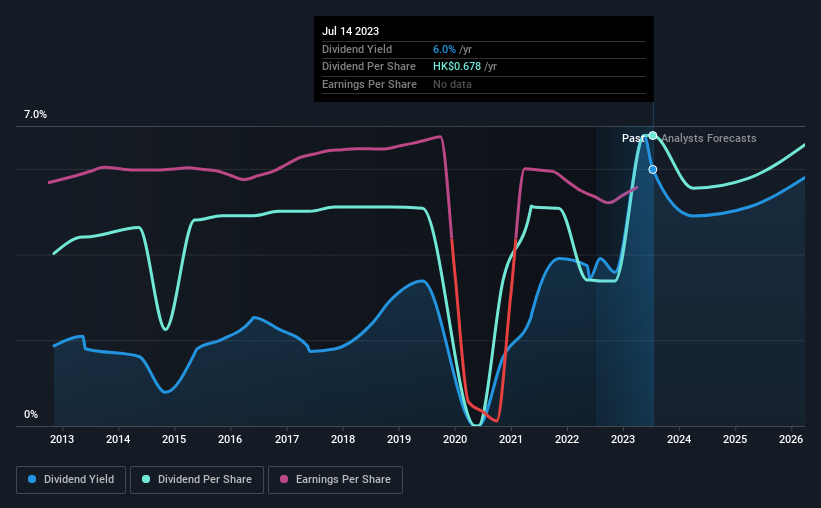Screen dimensions: 821x508
Task: Click the 6.0% dividend yield value in tooltip
Action: pos(444,49)
